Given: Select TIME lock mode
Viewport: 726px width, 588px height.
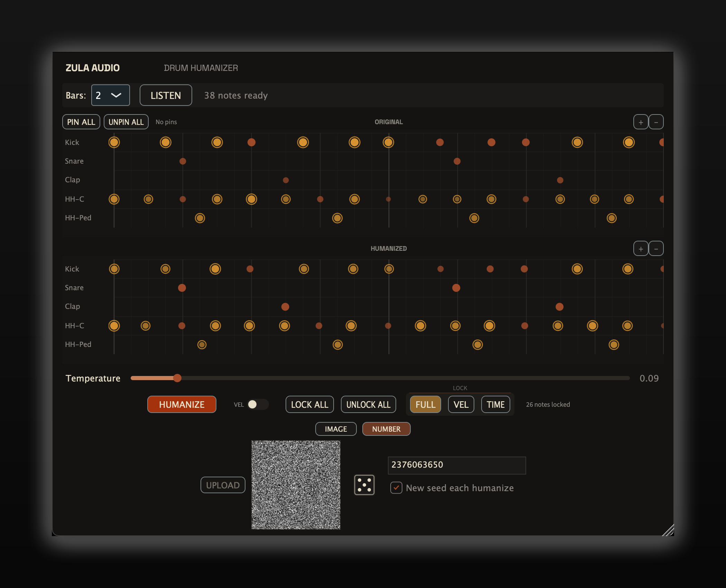Looking at the screenshot, I should tap(495, 404).
